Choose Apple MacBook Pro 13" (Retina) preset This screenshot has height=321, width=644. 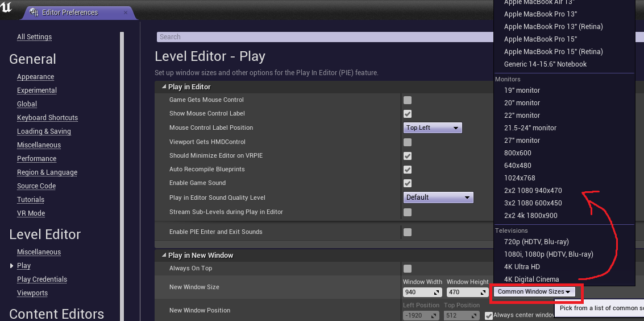click(x=553, y=27)
